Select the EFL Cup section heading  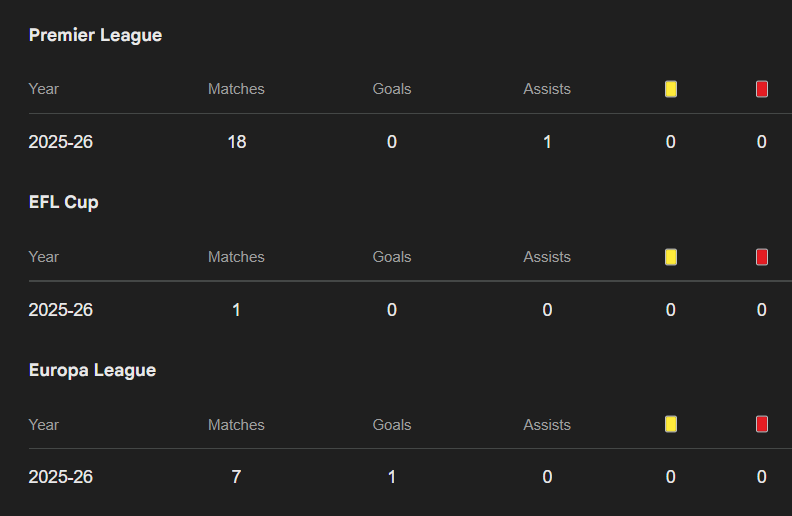click(63, 202)
